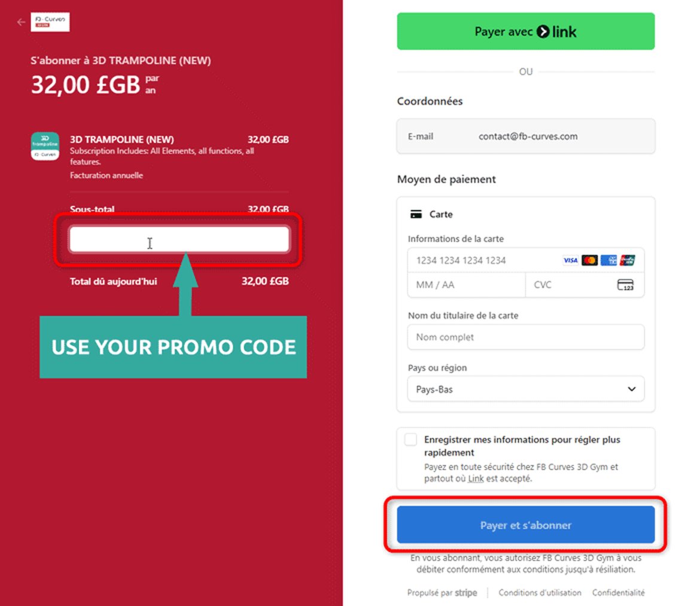The width and height of the screenshot is (700, 606).
Task: Click the Visa card icon
Action: [570, 260]
